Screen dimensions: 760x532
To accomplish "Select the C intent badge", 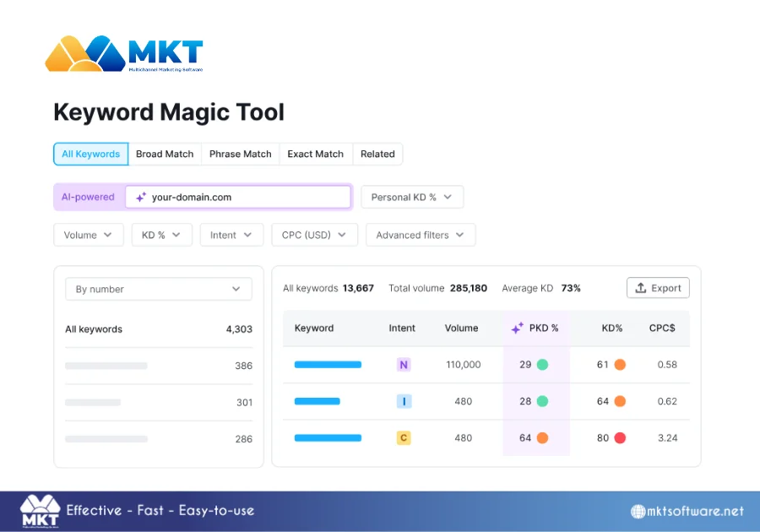I will 404,438.
